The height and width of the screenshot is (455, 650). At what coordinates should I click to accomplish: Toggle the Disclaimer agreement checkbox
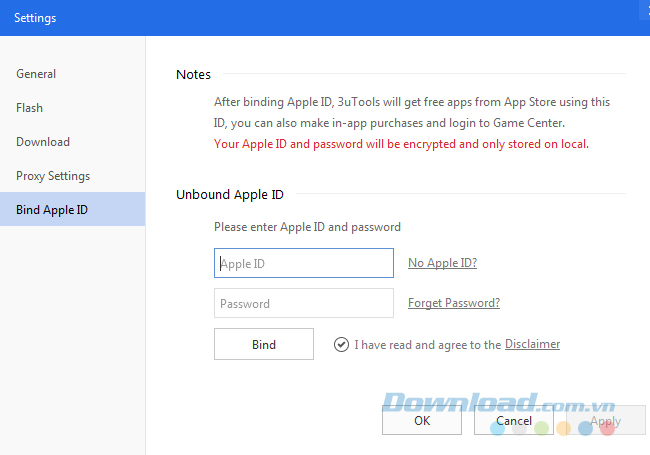click(x=341, y=344)
